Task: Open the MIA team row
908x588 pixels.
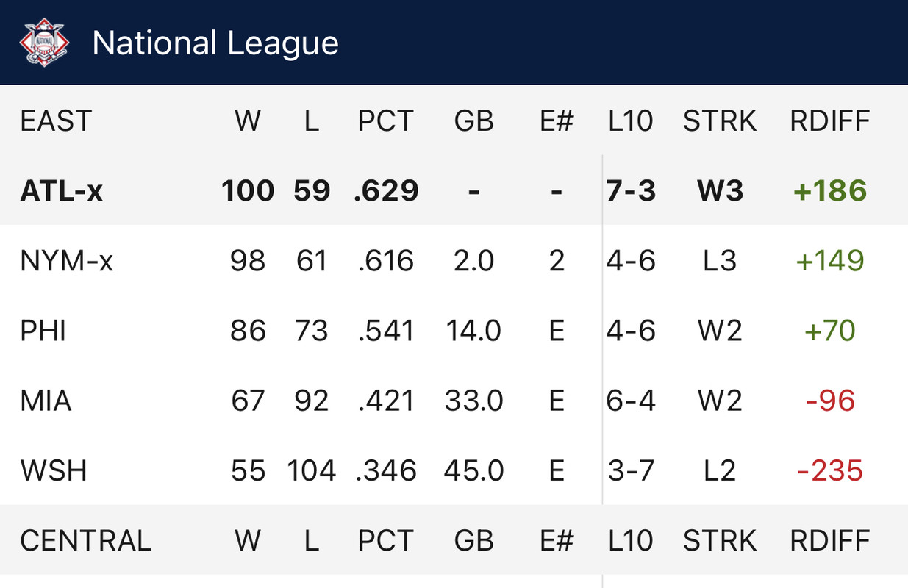Action: (x=454, y=401)
